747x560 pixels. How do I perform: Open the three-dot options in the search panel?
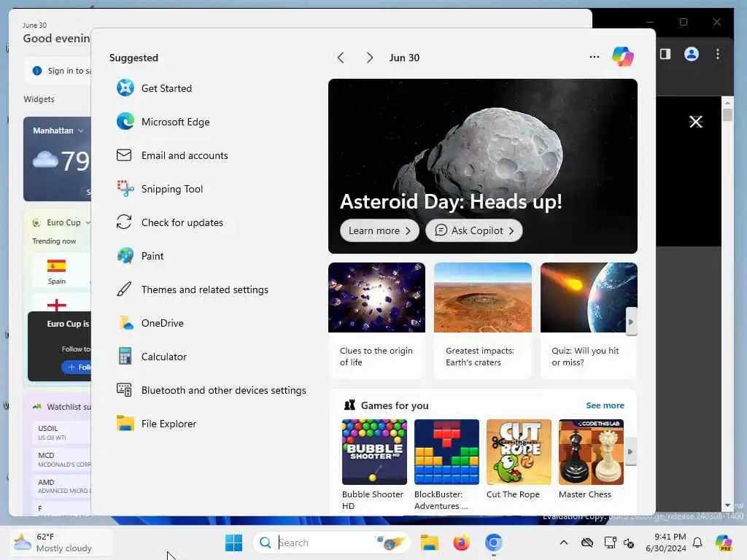click(x=594, y=57)
